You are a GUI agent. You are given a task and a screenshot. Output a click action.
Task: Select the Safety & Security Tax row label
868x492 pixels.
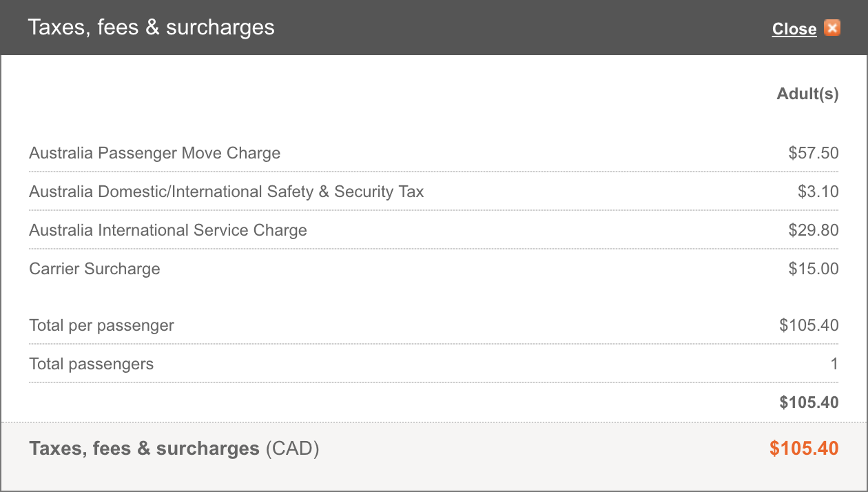point(227,192)
